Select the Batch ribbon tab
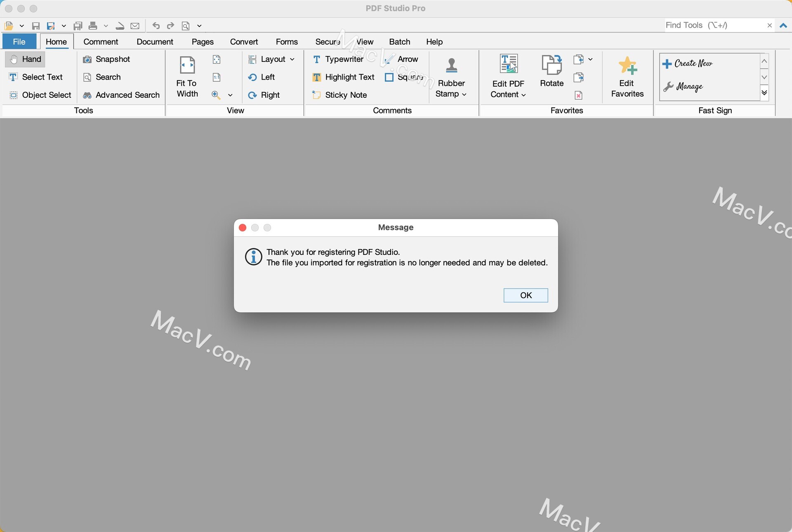Viewport: 792px width, 532px height. [398, 41]
